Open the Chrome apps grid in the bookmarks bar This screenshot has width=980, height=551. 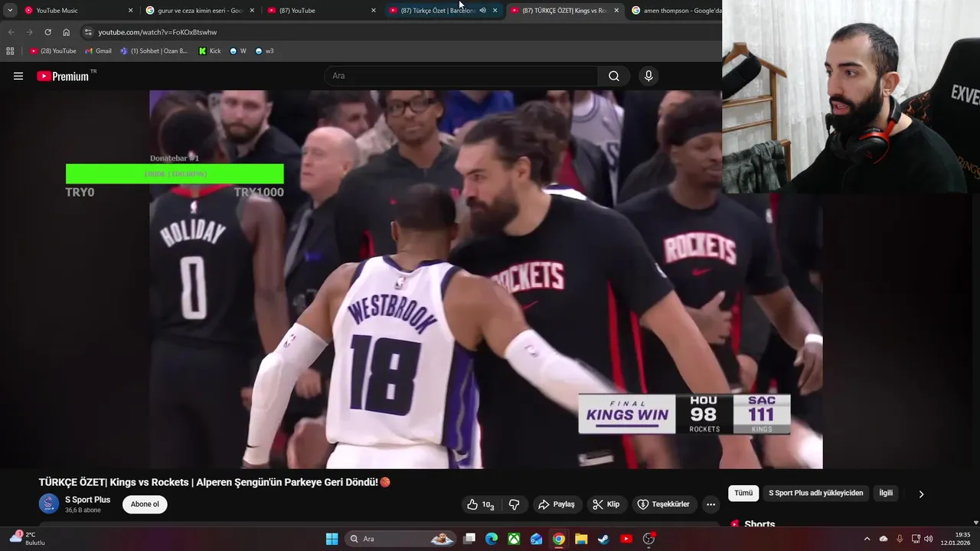(x=10, y=51)
